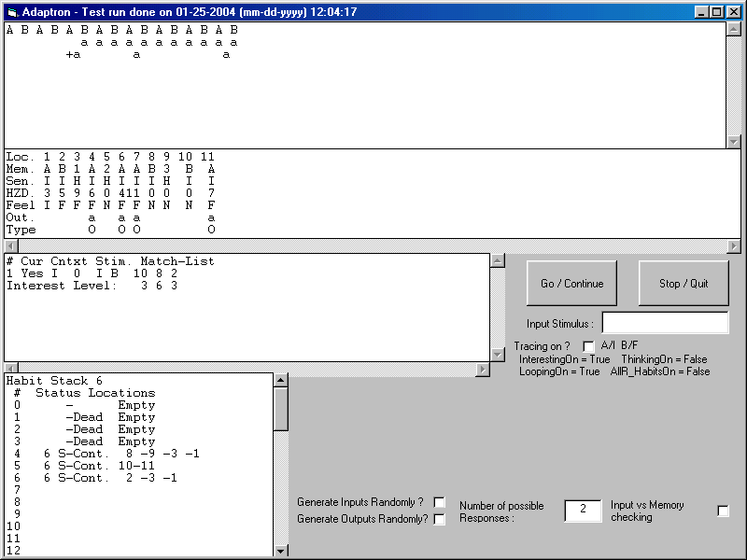This screenshot has height=560, width=747.
Task: Click the 'HZD.' row label
Action: [x=20, y=193]
